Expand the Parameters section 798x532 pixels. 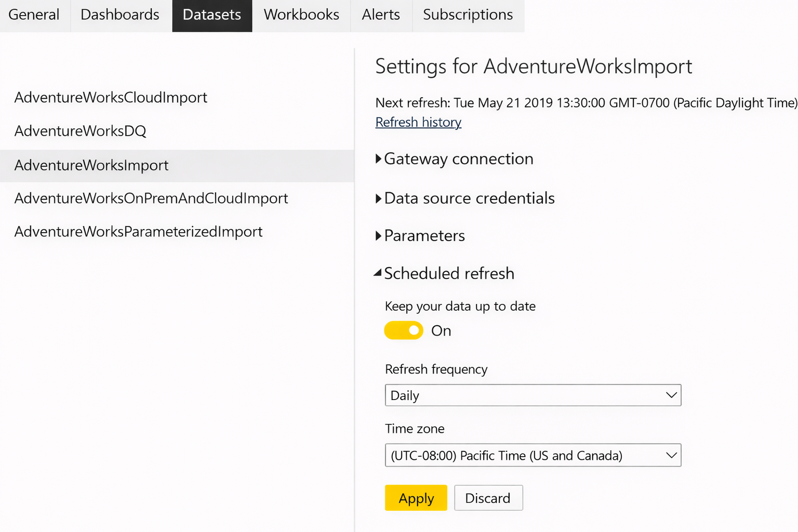[x=420, y=236]
